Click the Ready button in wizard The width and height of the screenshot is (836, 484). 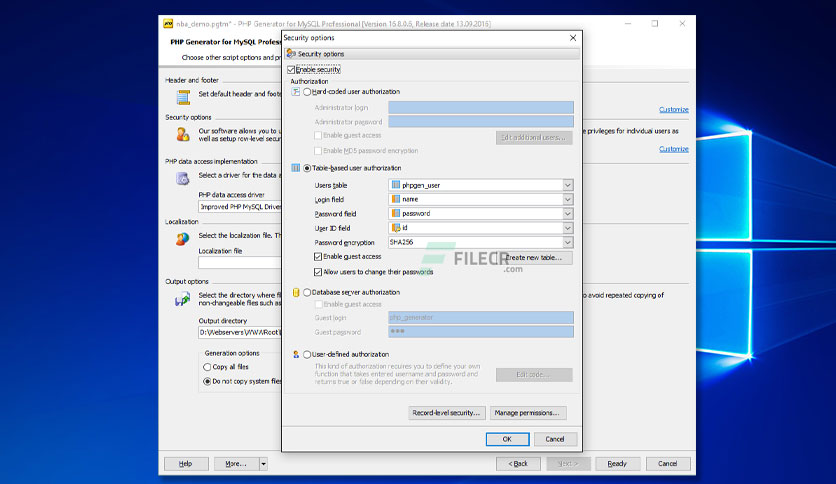(617, 464)
